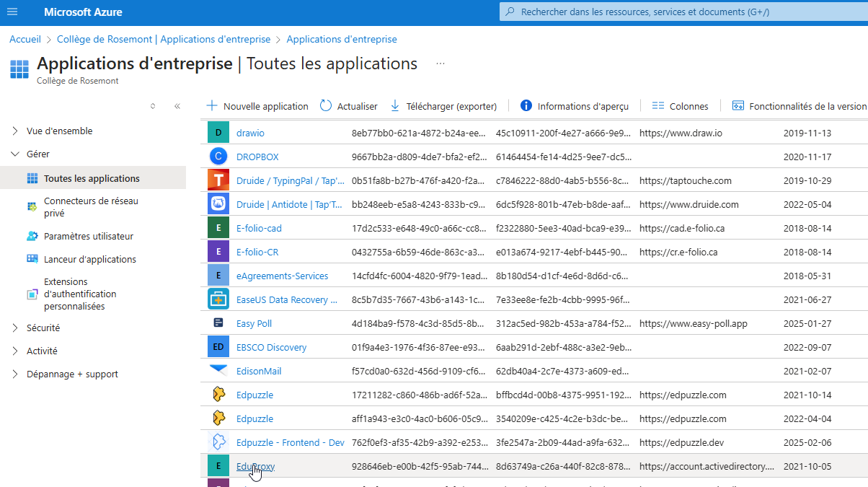Open the EduProxy application link
This screenshot has width=868, height=487.
(255, 466)
